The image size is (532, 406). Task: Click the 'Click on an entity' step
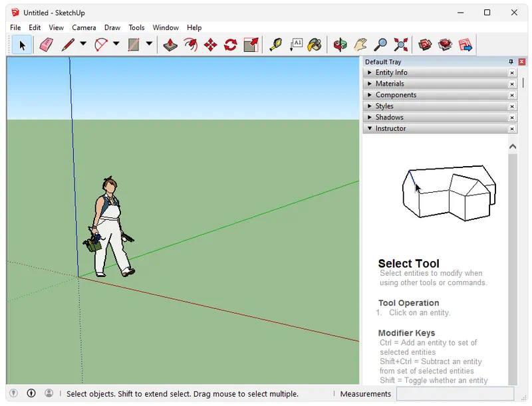(x=420, y=312)
